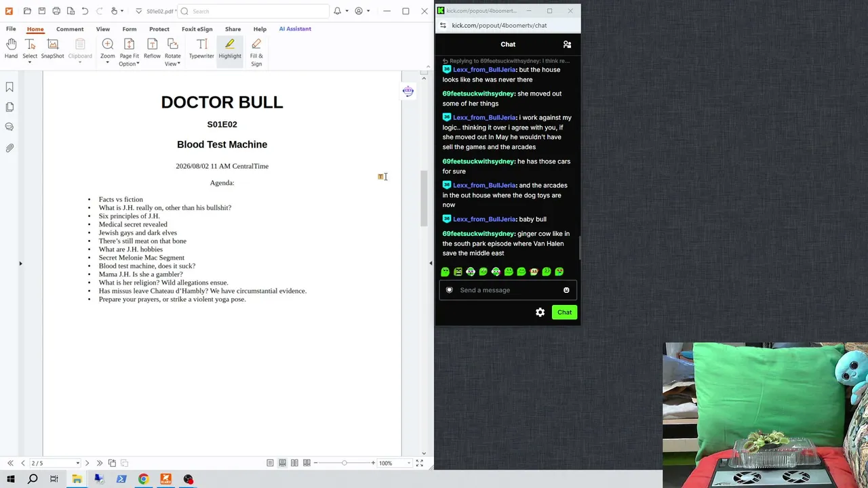The width and height of the screenshot is (868, 488).
Task: Switch to the Form tab
Action: click(130, 29)
